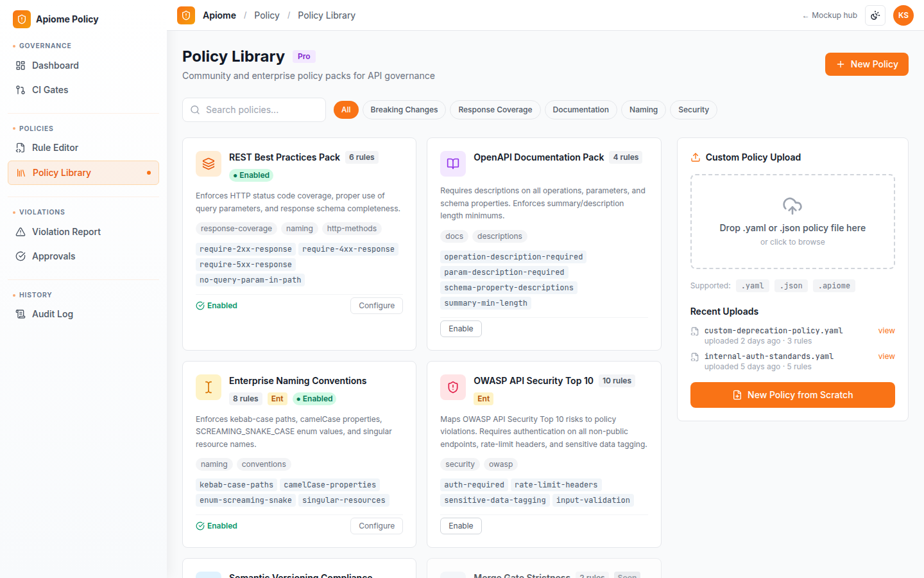Click the Custom Policy Upload header icon
This screenshot has height=578, width=924.
click(696, 157)
